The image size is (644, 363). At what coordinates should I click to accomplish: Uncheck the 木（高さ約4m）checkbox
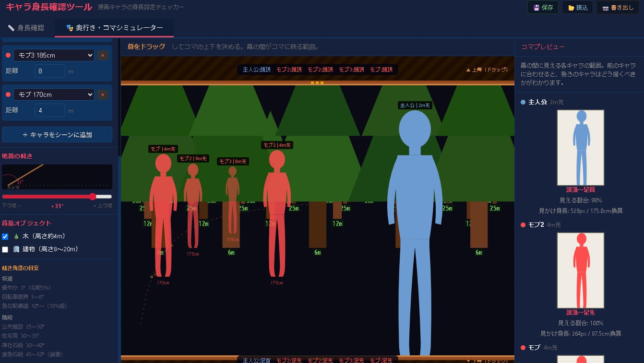[x=5, y=236]
